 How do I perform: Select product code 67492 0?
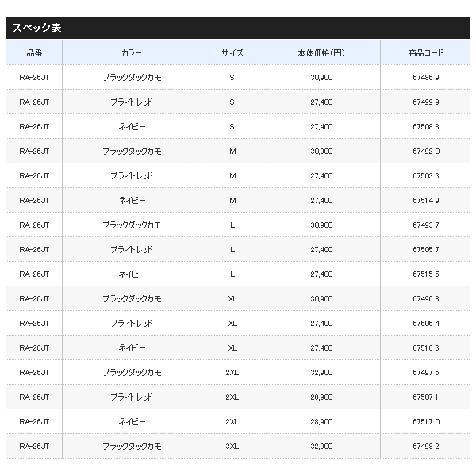point(425,152)
